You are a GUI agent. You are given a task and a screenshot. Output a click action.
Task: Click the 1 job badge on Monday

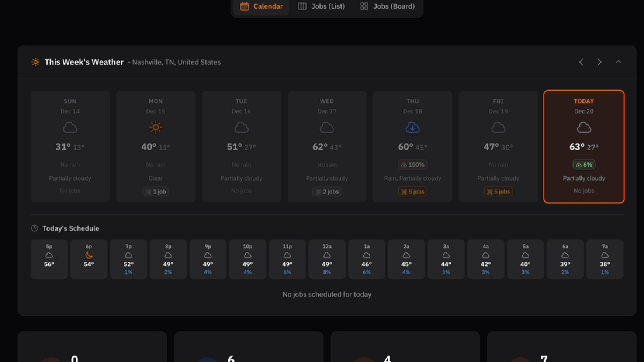click(156, 191)
